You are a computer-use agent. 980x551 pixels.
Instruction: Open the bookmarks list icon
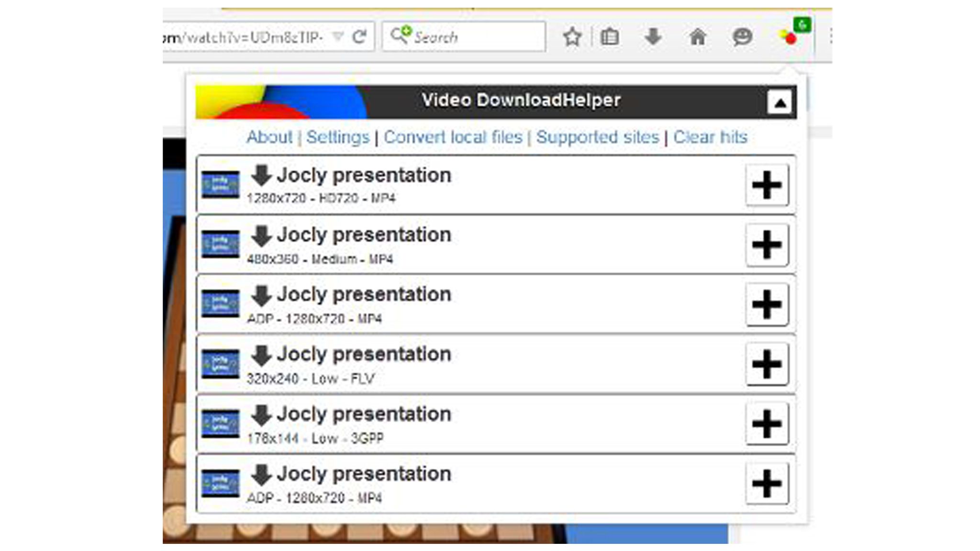coord(609,37)
